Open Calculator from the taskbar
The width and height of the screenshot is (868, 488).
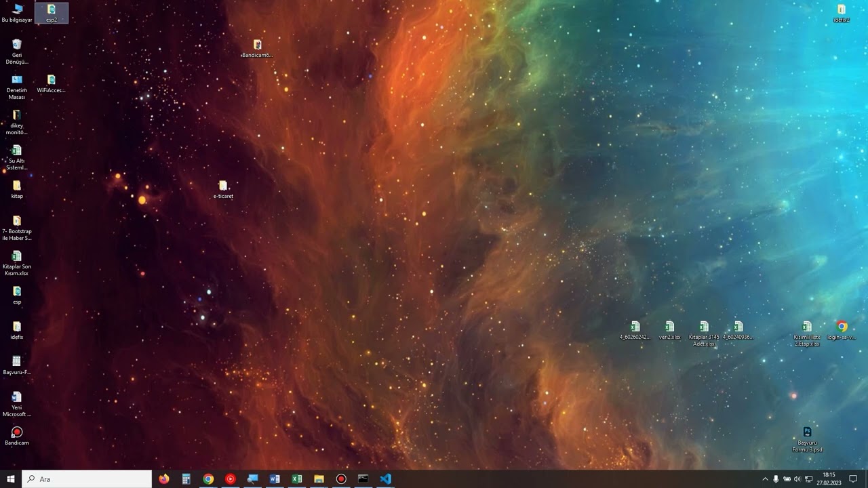pos(186,479)
